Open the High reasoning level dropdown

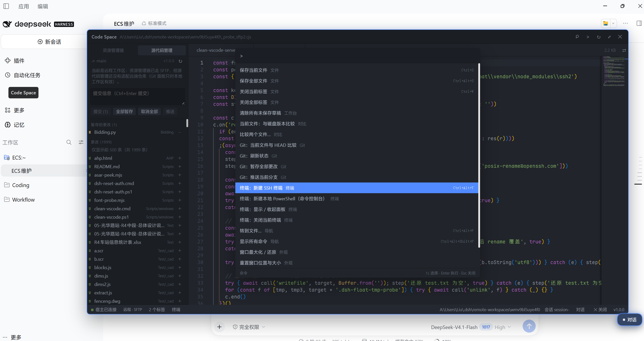tap(503, 327)
